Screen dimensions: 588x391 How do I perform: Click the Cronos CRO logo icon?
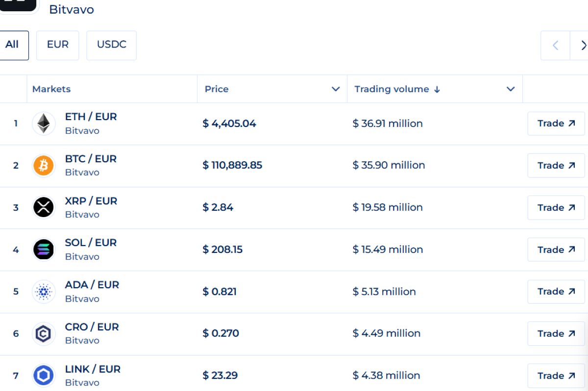coord(44,334)
